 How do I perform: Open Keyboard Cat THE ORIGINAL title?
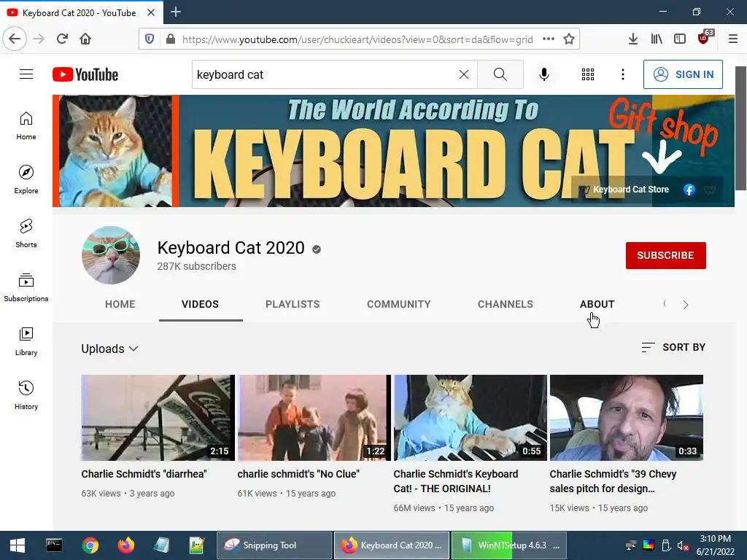point(455,481)
